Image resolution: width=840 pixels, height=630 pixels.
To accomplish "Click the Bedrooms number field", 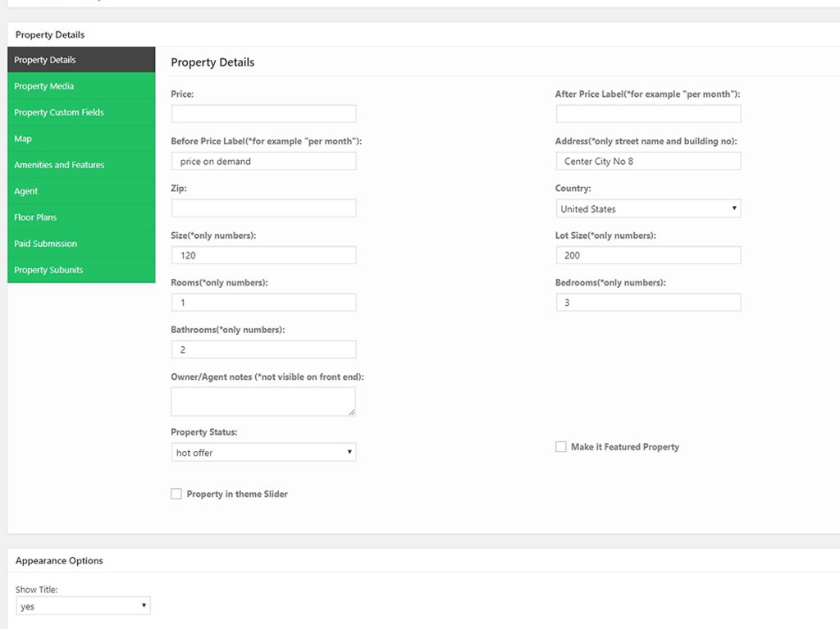I will pyautogui.click(x=648, y=303).
